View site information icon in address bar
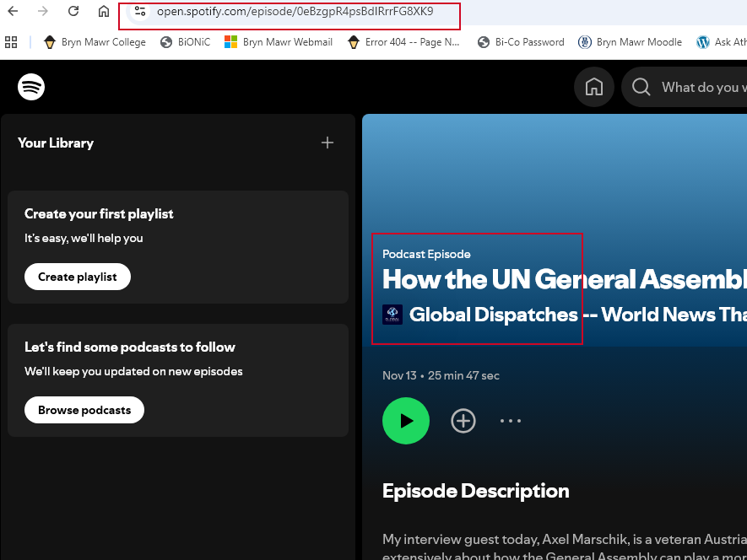 tap(139, 11)
